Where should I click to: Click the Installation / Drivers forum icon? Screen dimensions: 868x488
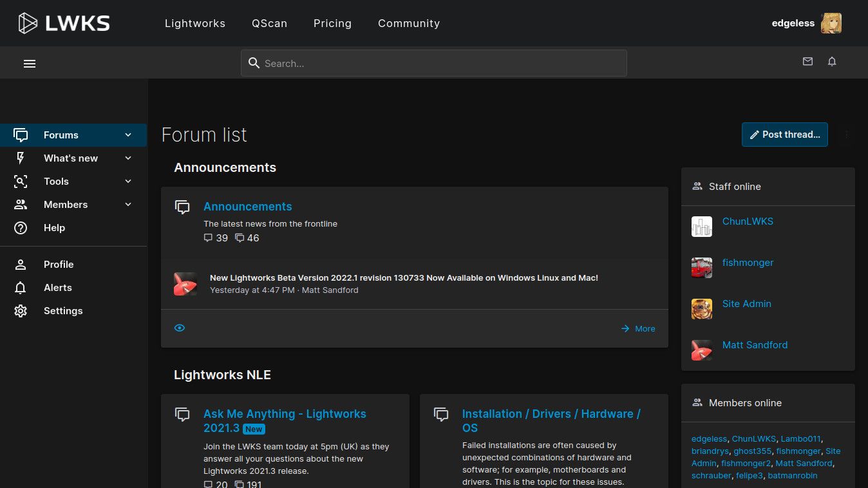[x=441, y=415]
